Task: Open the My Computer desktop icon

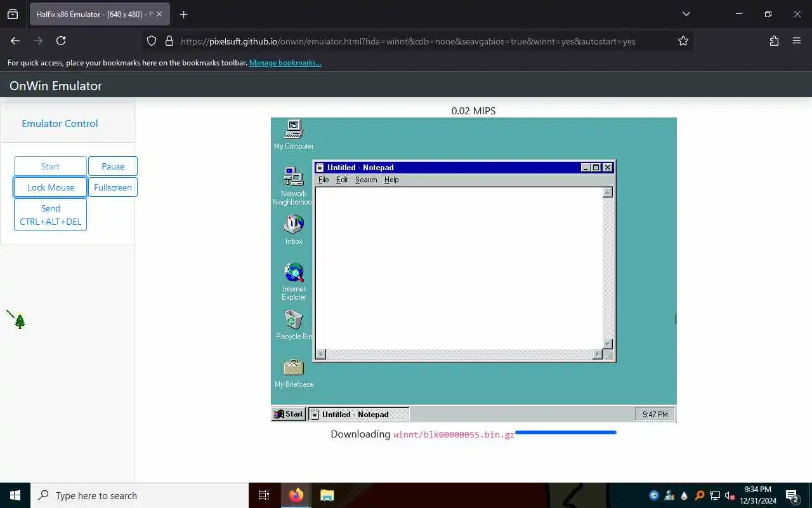Action: (x=294, y=135)
